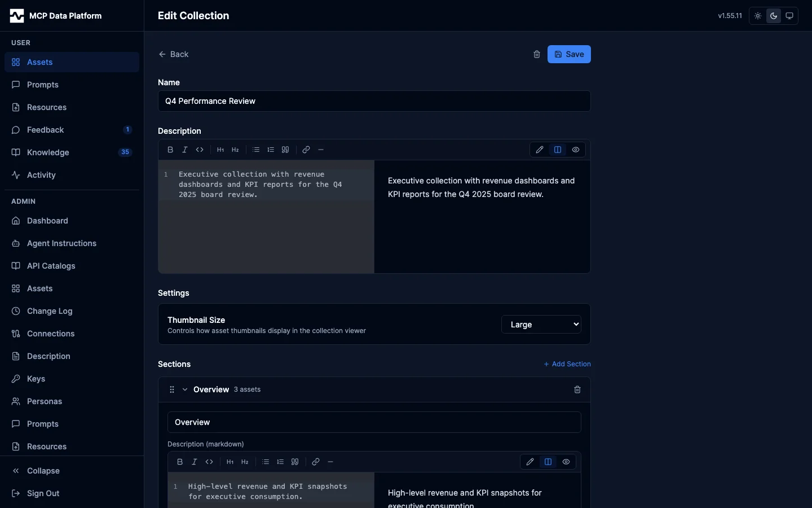
Task: Insert link in Overview section toolbar
Action: click(x=316, y=462)
